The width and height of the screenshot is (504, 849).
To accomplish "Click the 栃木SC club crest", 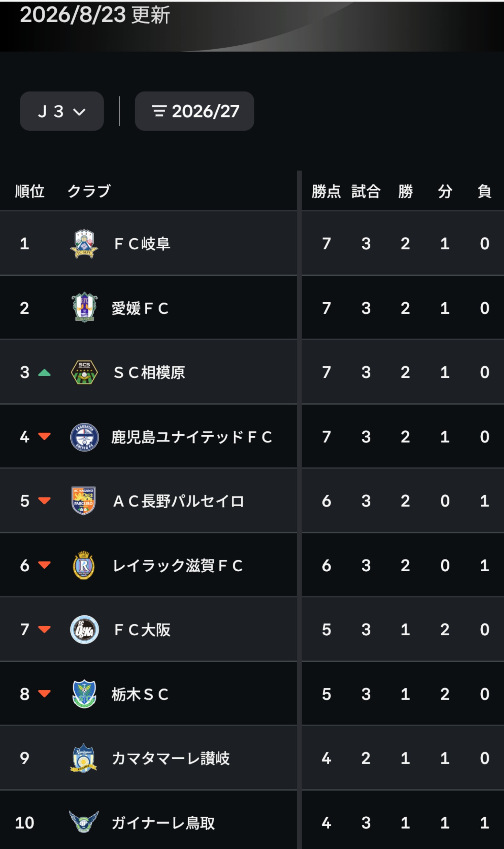I will tap(84, 694).
